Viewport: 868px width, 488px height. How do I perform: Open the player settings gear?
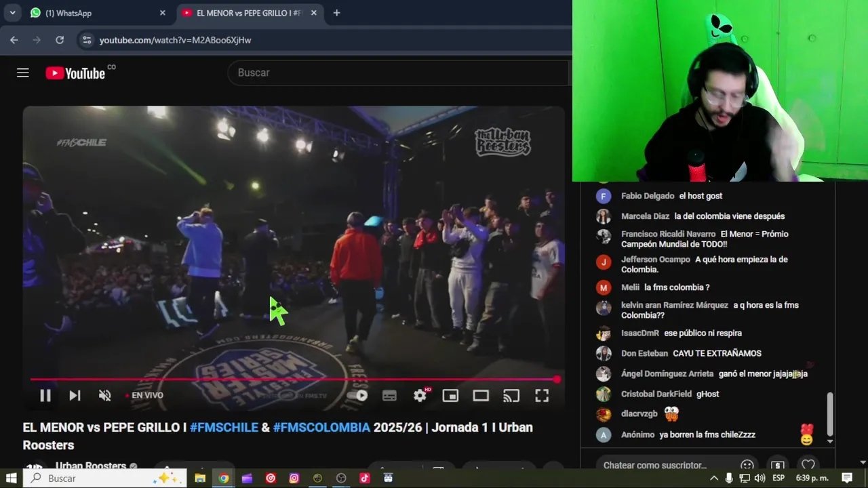[x=420, y=396]
